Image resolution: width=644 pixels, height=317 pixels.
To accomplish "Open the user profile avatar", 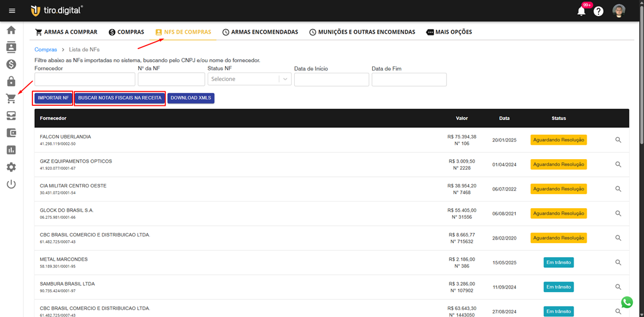I will 619,11.
